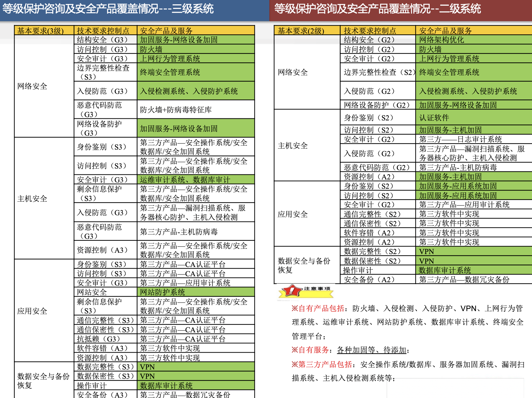Click 数据安全与备份恢复 category in right table
This screenshot has width=532, height=398.
[x=307, y=265]
